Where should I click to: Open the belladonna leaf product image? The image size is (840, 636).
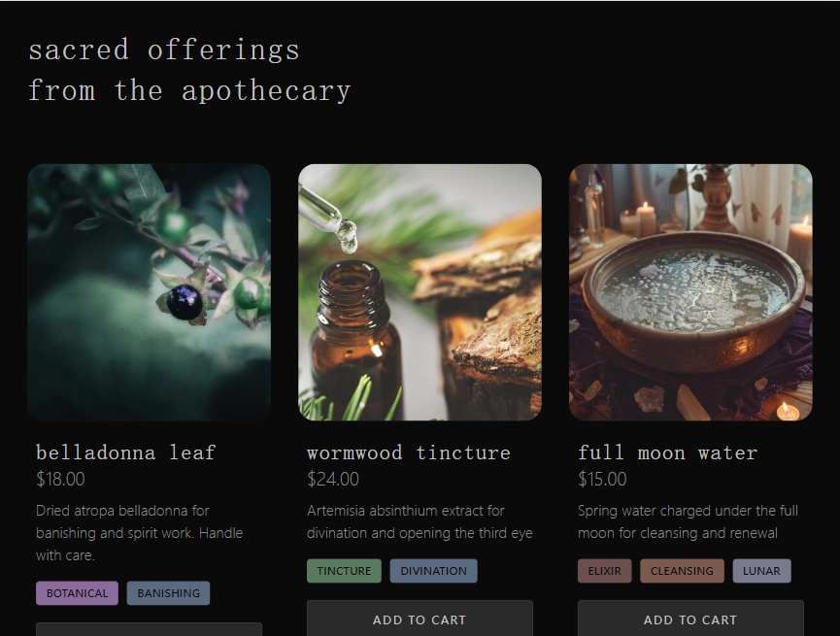tap(149, 291)
